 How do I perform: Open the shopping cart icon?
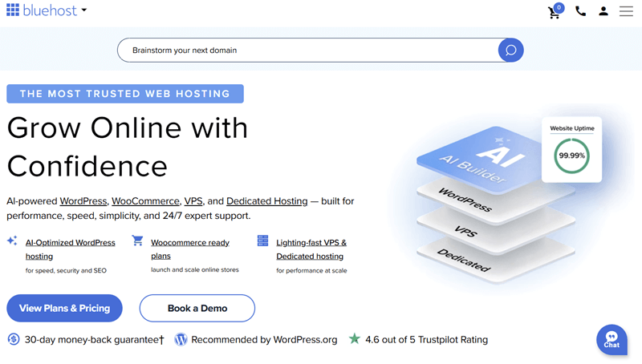pos(555,11)
